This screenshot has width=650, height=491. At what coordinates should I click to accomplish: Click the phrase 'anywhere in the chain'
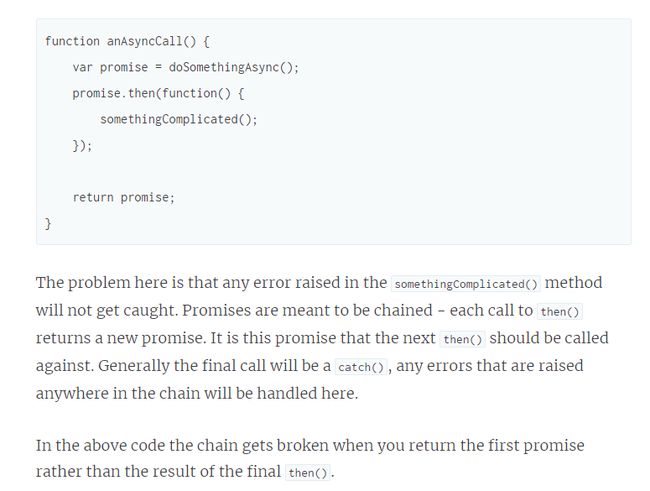(x=124, y=394)
